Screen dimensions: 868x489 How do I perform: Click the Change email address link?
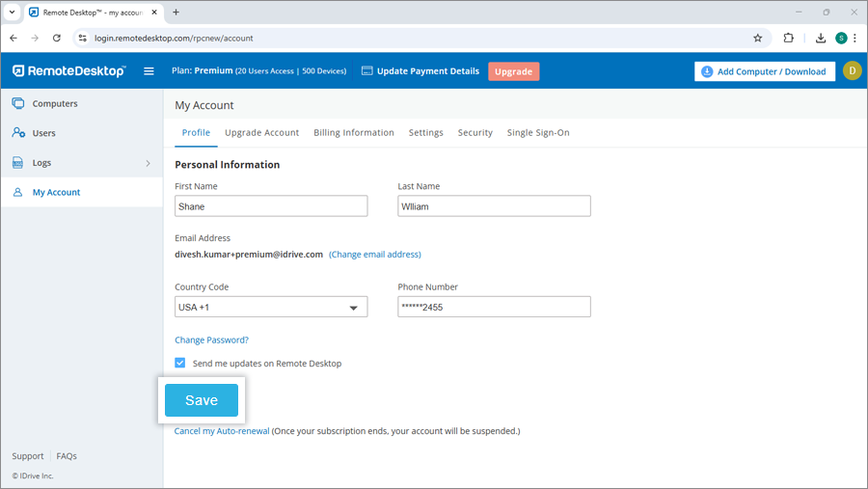coord(374,255)
